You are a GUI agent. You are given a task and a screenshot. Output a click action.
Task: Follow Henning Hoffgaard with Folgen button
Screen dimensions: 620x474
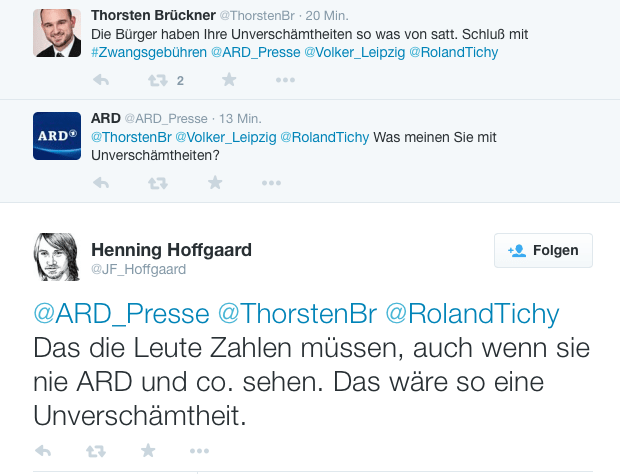(x=543, y=250)
